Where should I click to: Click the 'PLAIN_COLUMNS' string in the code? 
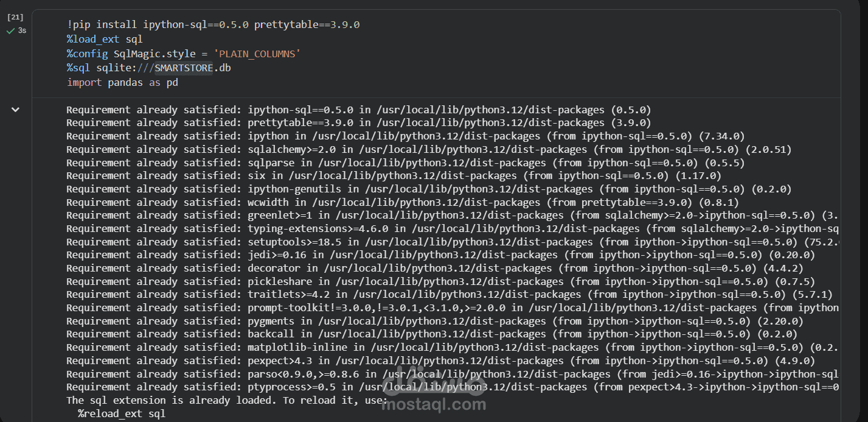pyautogui.click(x=257, y=54)
